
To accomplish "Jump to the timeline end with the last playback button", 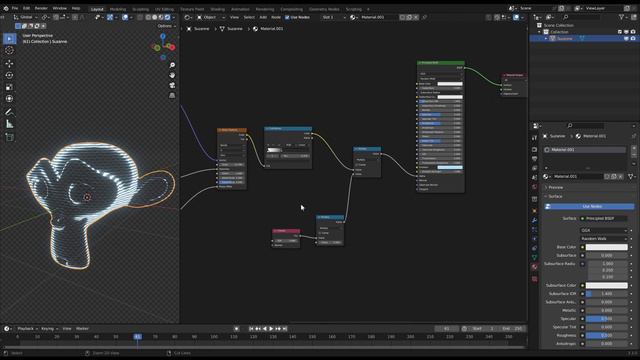I will [285, 329].
